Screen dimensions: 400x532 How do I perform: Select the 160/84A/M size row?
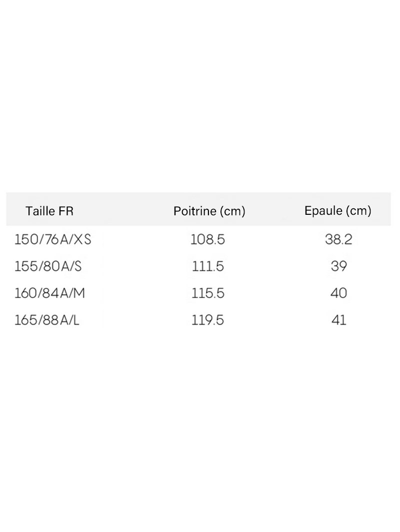(x=198, y=293)
